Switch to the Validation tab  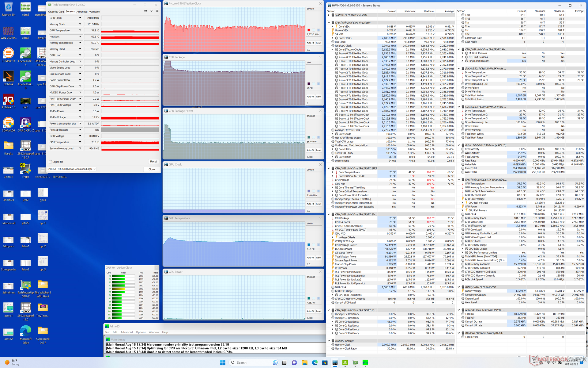[95, 12]
